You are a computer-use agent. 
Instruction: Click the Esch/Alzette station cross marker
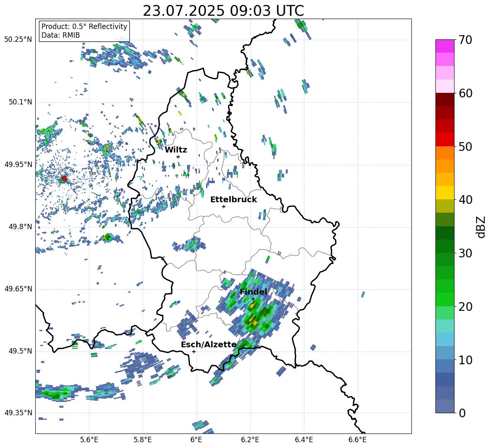pos(194,351)
